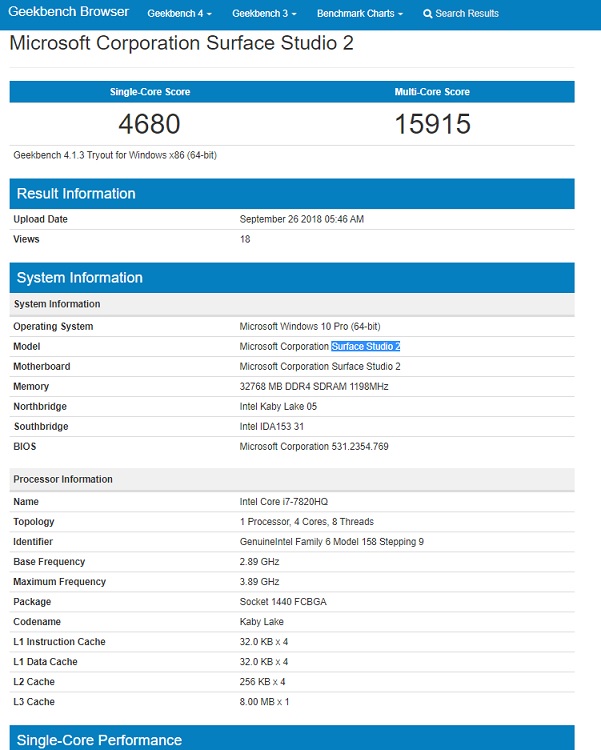Select the L1 Instruction Cache 32.0 KB x 4

[x=264, y=642]
